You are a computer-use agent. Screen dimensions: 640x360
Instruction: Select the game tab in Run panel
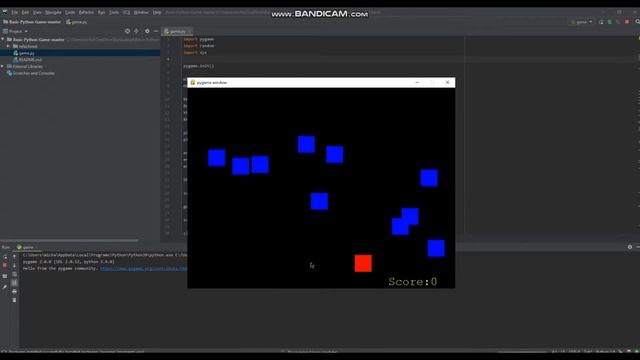(26, 247)
